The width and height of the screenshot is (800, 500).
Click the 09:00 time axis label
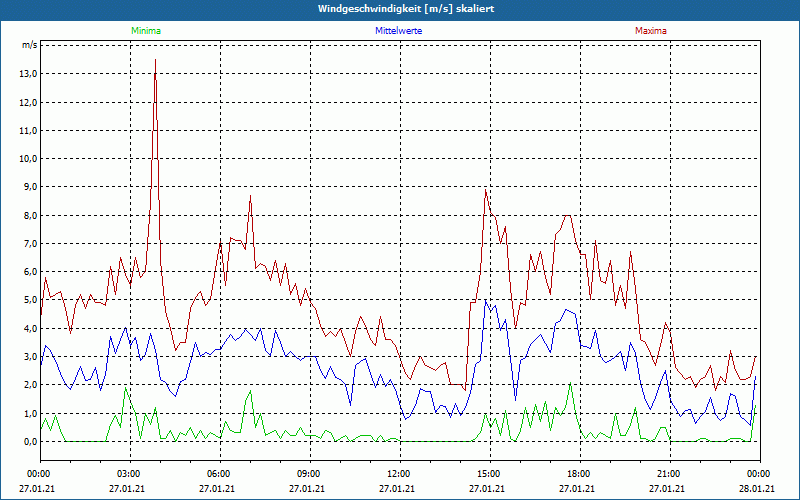[x=309, y=473]
